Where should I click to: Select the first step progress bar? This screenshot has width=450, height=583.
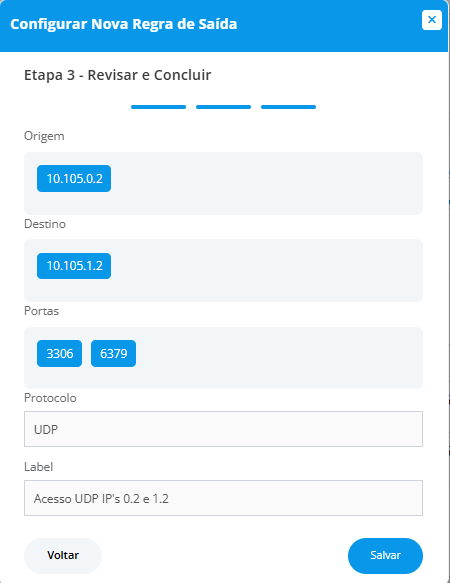tap(158, 107)
